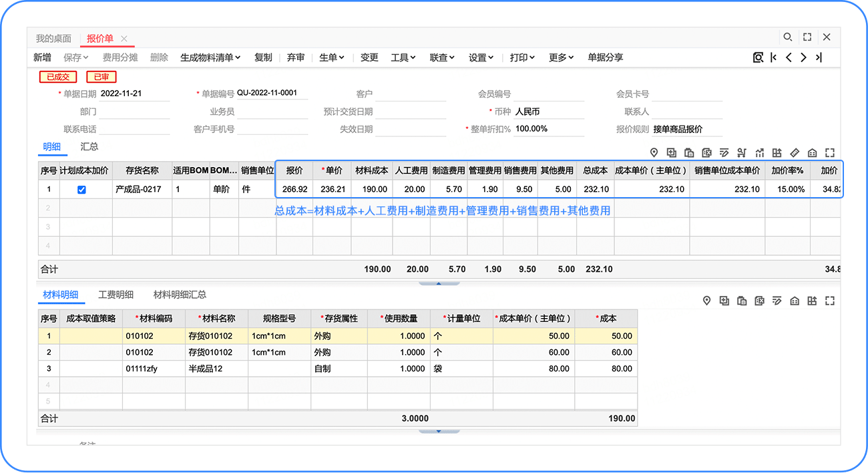Go to the first record with the toolbar arrow
Screen dimensions: 868x473
point(774,57)
